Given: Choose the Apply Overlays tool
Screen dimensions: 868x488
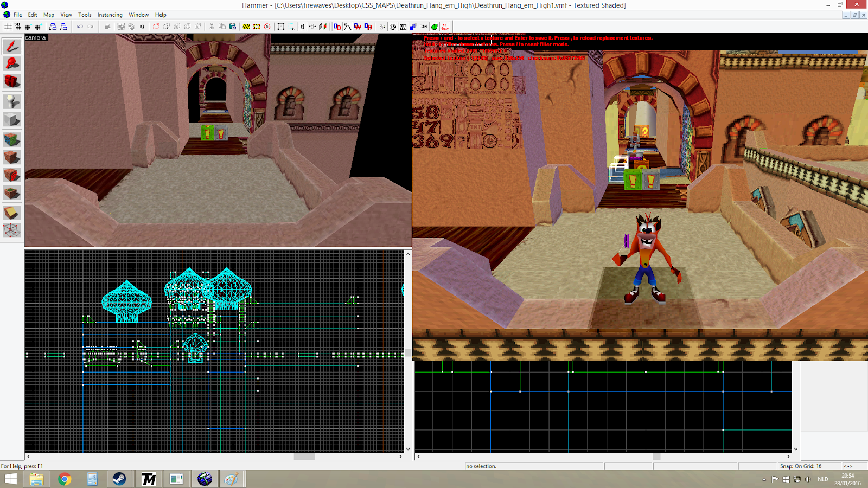Looking at the screenshot, I should click(12, 193).
